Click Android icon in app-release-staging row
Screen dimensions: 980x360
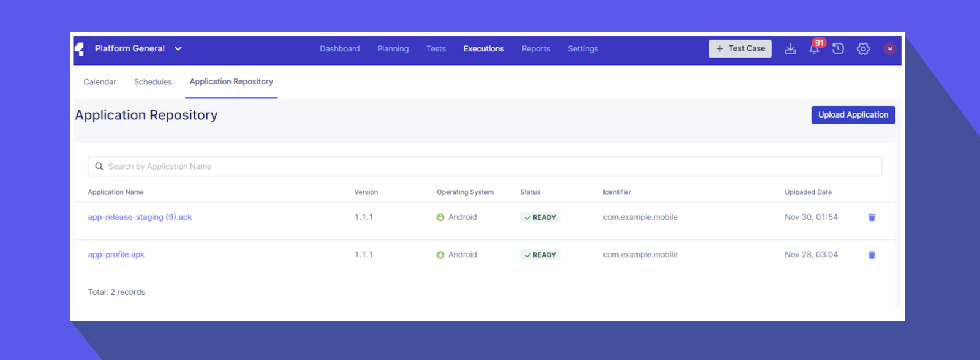point(440,217)
